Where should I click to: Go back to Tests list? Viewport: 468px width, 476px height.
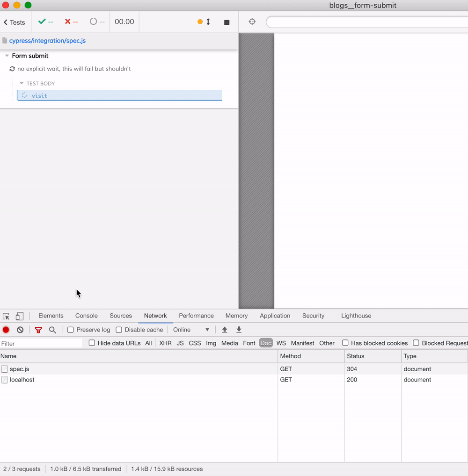point(15,22)
